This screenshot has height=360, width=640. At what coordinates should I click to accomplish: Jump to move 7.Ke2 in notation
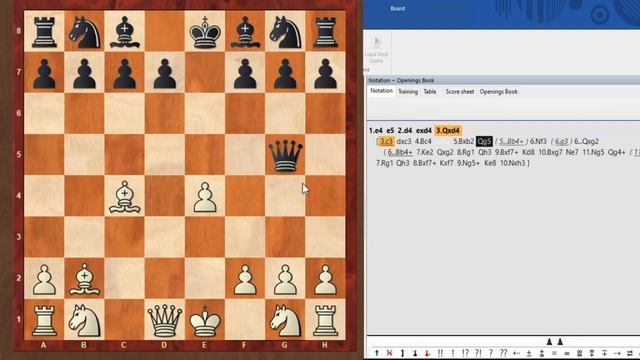click(x=424, y=152)
